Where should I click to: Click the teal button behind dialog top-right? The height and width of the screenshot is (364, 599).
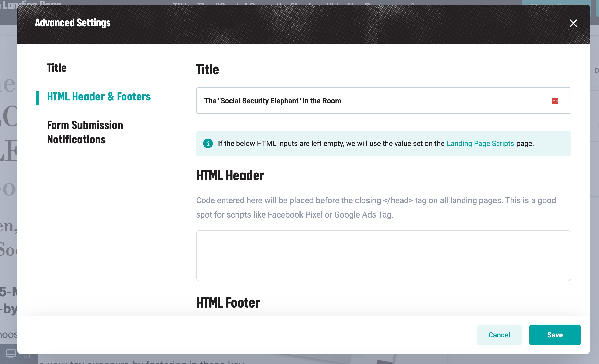[x=557, y=2]
